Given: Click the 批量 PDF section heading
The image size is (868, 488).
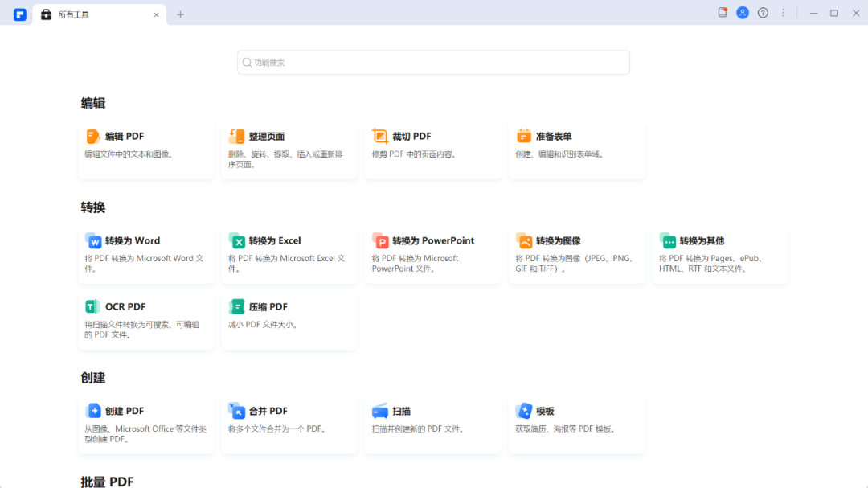Looking at the screenshot, I should (x=108, y=482).
